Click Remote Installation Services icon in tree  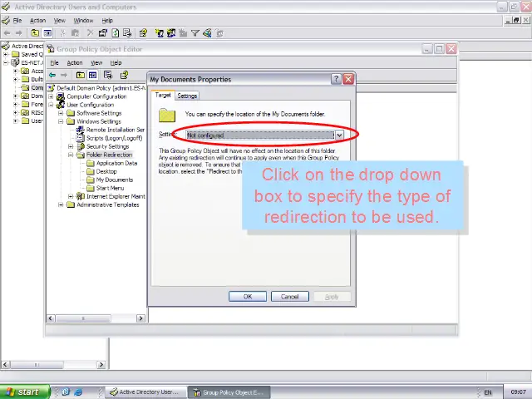[x=80, y=130]
